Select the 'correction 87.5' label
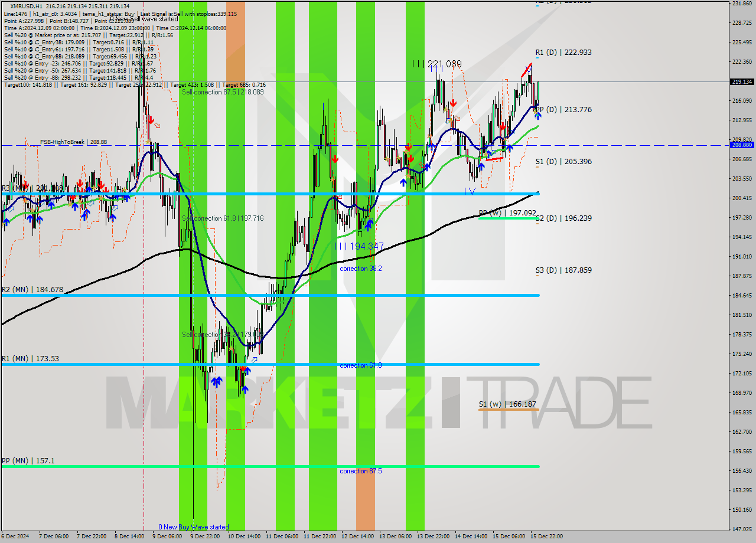 point(361,472)
